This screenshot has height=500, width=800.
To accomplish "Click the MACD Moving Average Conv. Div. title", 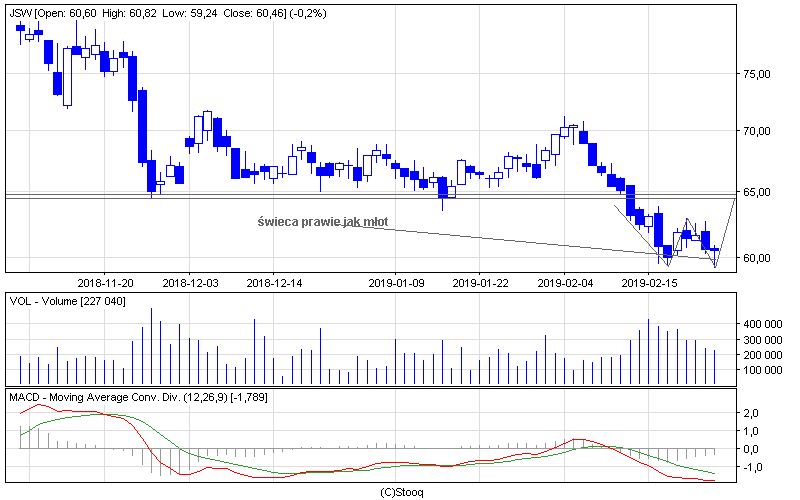I will point(138,397).
